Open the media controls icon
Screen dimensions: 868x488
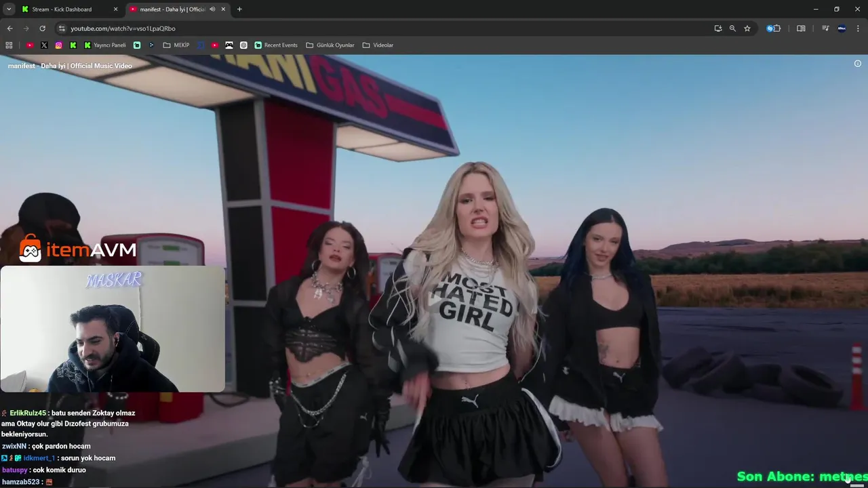[825, 28]
